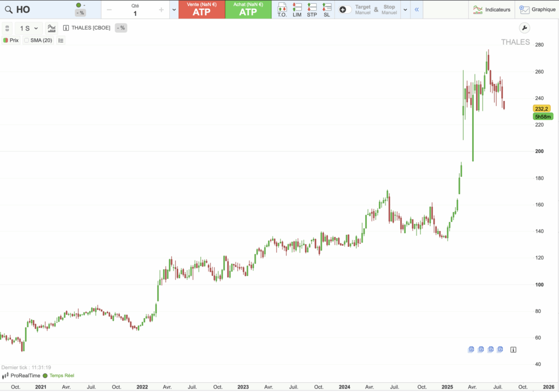Click the magnifier search icon beside HO
This screenshot has width=559, height=392.
(9, 10)
